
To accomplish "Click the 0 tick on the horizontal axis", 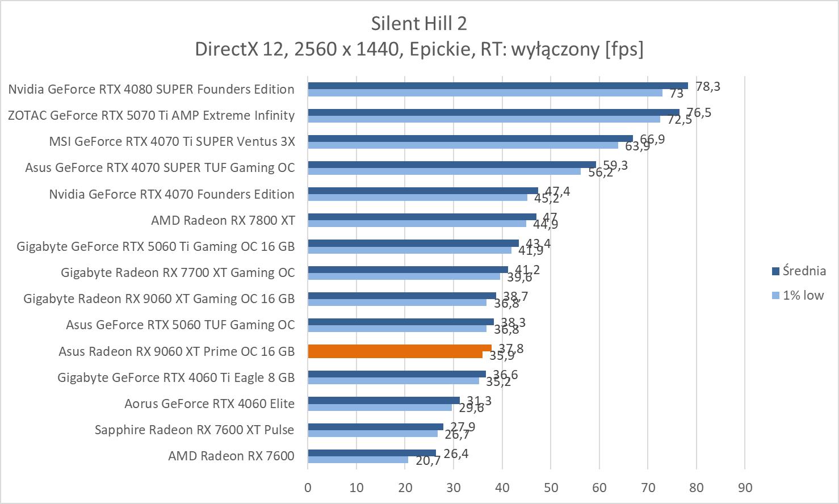I will (308, 488).
